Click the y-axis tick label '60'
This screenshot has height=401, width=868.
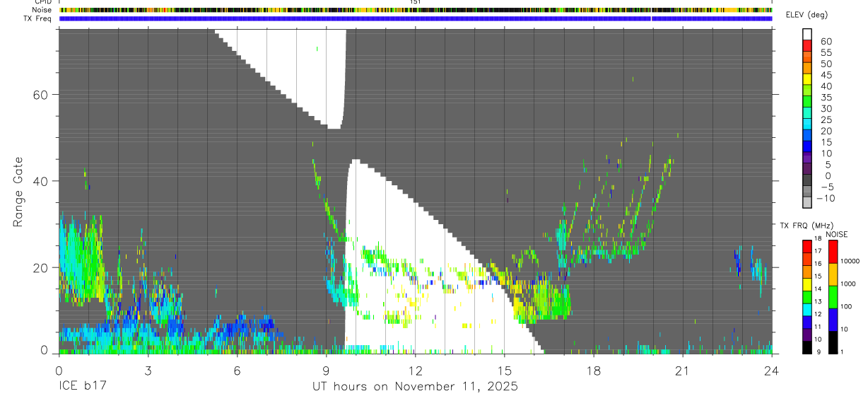coord(40,95)
